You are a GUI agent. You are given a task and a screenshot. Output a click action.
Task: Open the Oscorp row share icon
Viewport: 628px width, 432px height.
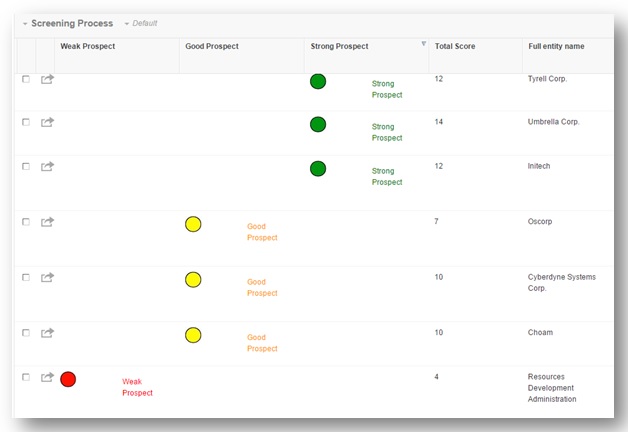(47, 221)
